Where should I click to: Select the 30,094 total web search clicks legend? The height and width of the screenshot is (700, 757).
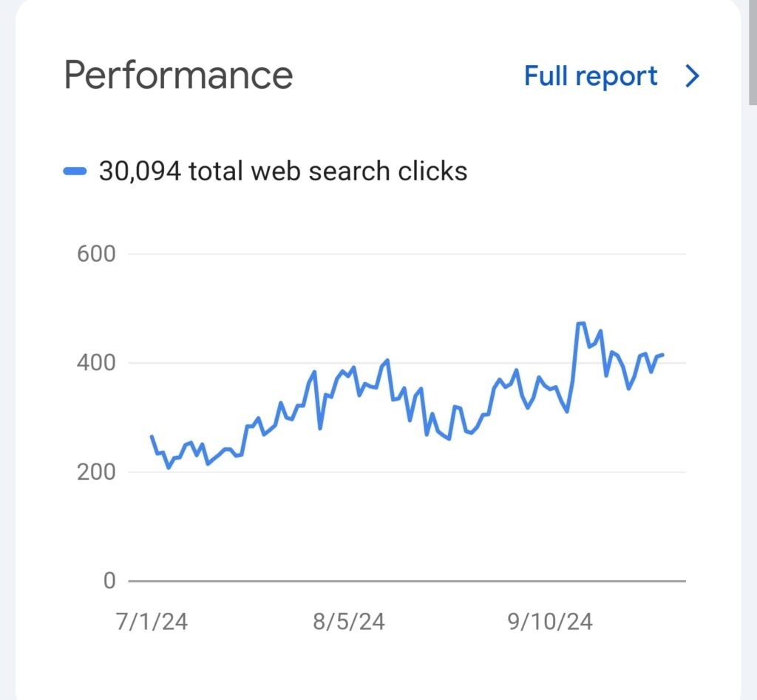[282, 171]
